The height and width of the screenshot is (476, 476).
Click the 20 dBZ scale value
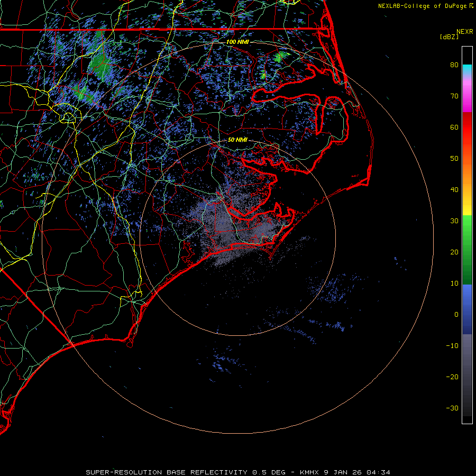[x=454, y=252]
